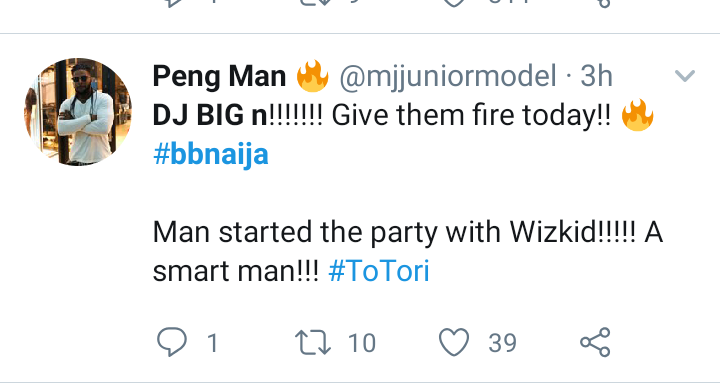Reply to the previous tweet at the top edge

[172, 4]
